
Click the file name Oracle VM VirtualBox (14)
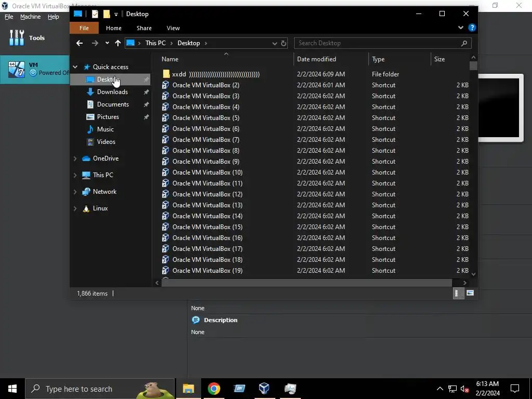pos(207,216)
